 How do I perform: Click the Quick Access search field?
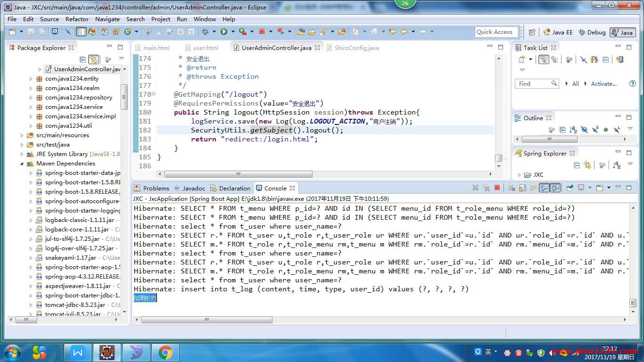[496, 32]
